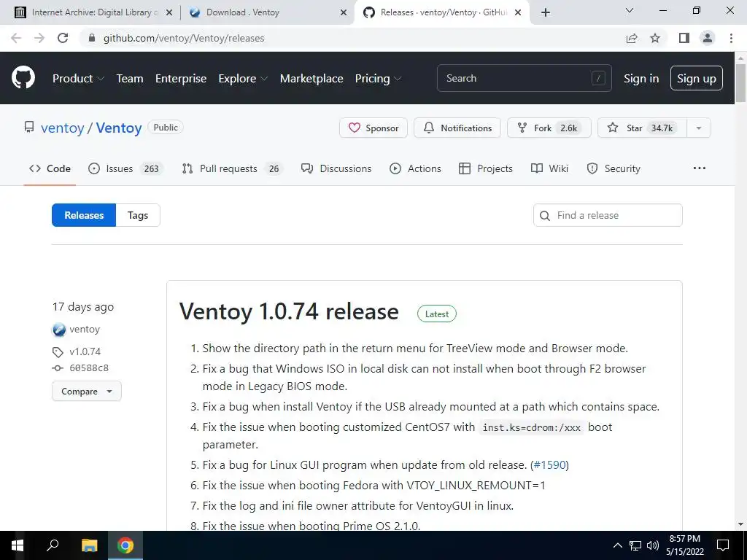Open issue #1590 link

coord(550,464)
